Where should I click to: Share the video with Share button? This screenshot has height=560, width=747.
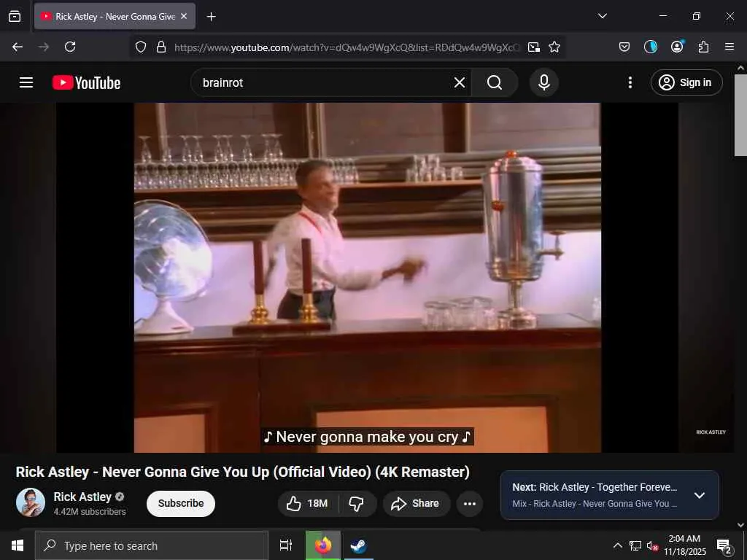(x=416, y=504)
